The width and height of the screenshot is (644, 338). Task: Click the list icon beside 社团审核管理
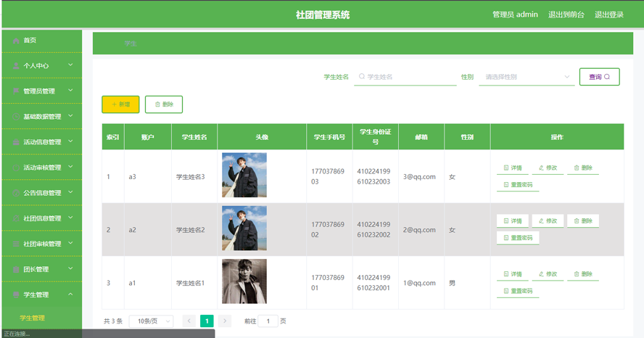(16, 244)
